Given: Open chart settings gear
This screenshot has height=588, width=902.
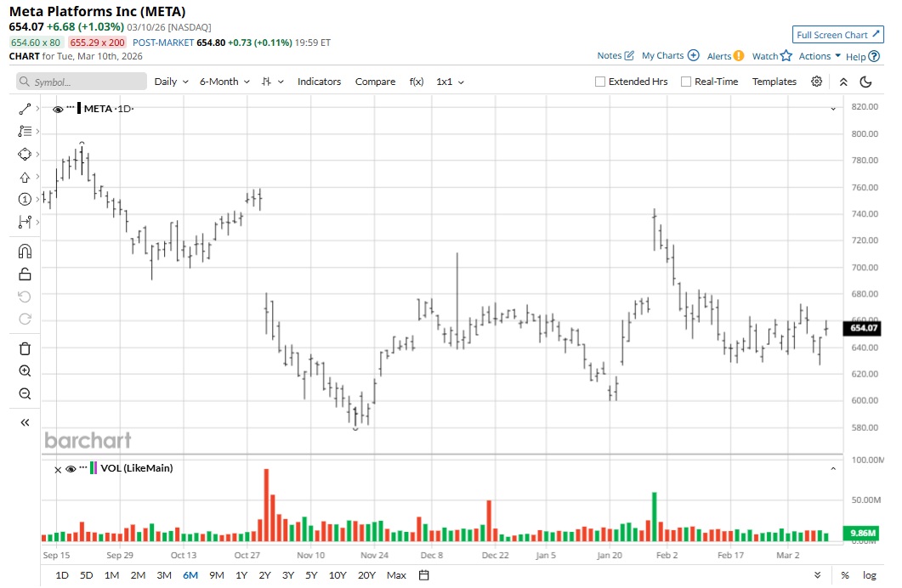Looking at the screenshot, I should (816, 82).
